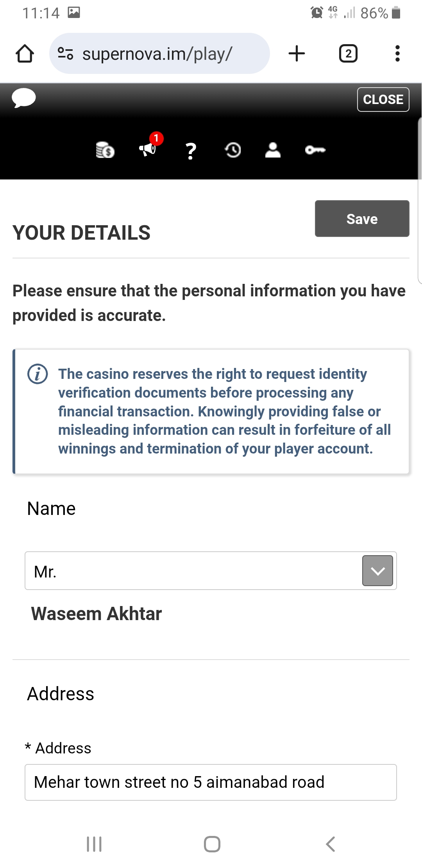
Task: Tap the supernova.im address bar
Action: 164,54
